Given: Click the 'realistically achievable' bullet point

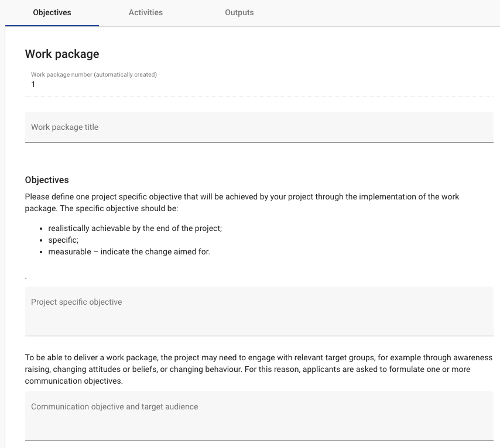Looking at the screenshot, I should point(135,229).
